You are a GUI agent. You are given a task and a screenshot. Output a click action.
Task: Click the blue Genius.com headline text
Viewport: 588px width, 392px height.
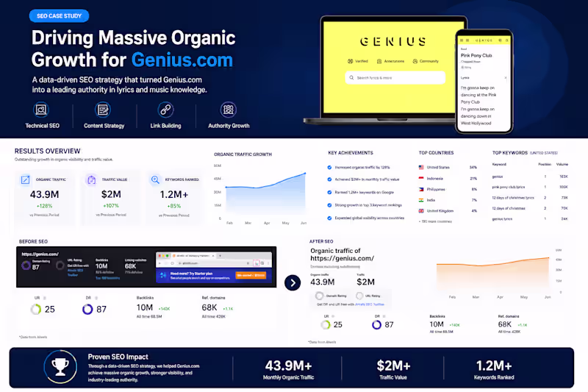coord(182,60)
